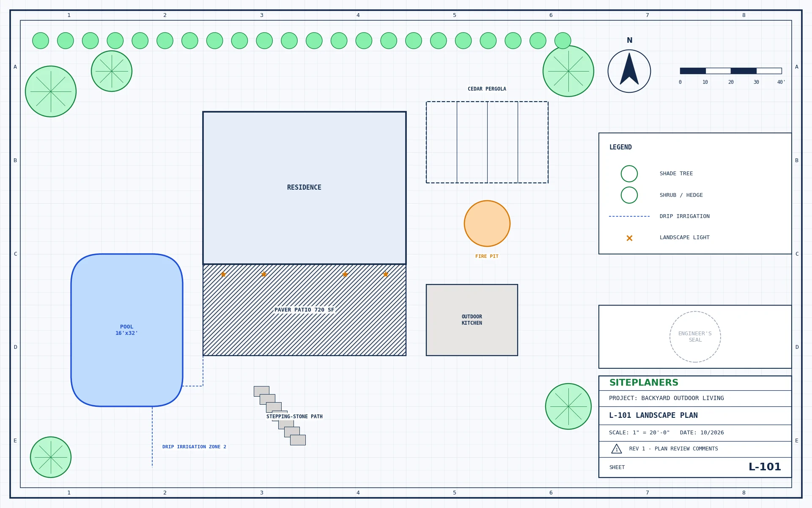Select the 40' mark on the scale bar
This screenshot has height=508, width=812.
781,82
